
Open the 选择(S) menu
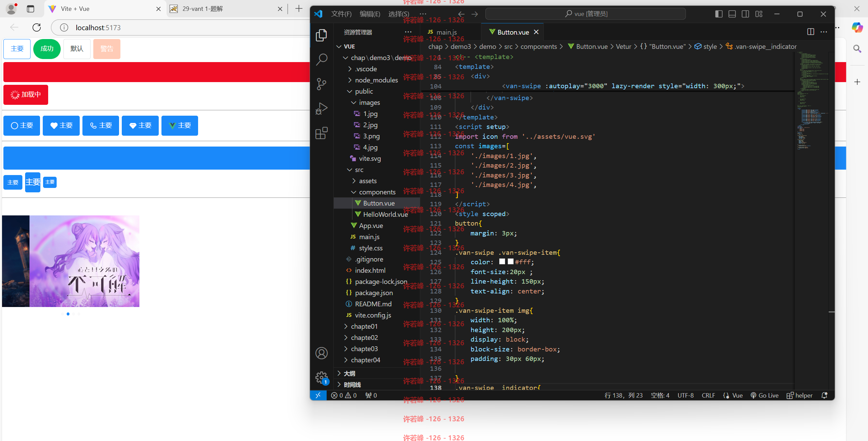[x=399, y=14]
